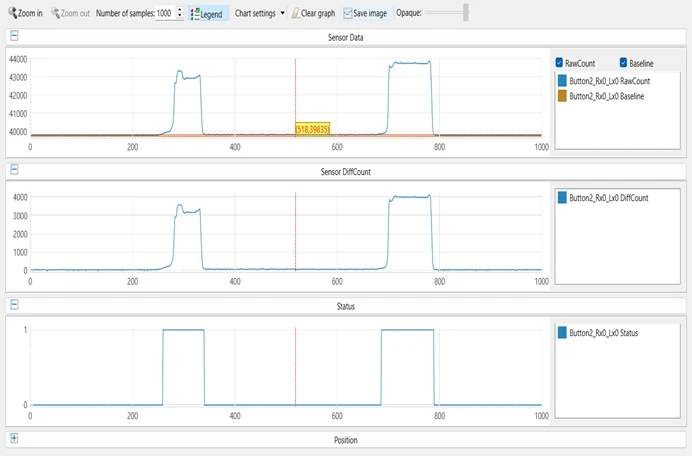Click Save image
Image resolution: width=692 pixels, height=456 pixels.
pyautogui.click(x=365, y=13)
